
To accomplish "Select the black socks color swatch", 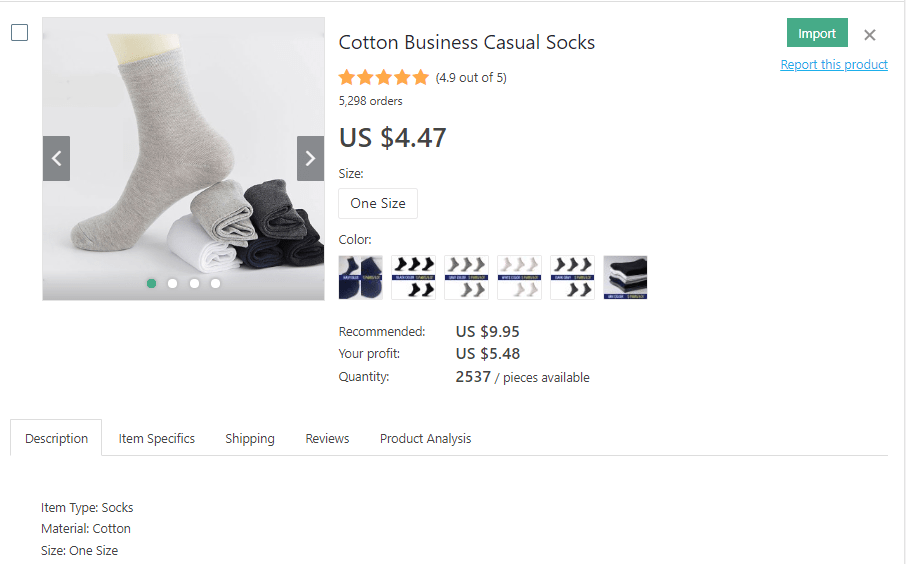I will point(413,277).
